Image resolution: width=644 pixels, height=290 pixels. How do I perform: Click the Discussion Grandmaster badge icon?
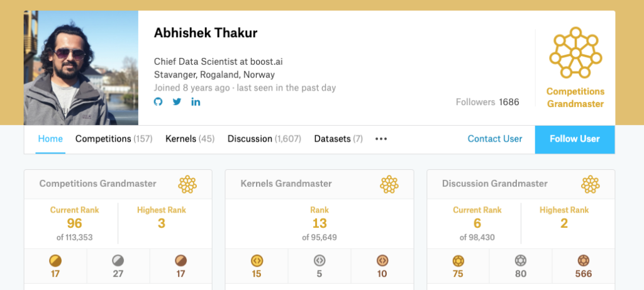click(590, 184)
